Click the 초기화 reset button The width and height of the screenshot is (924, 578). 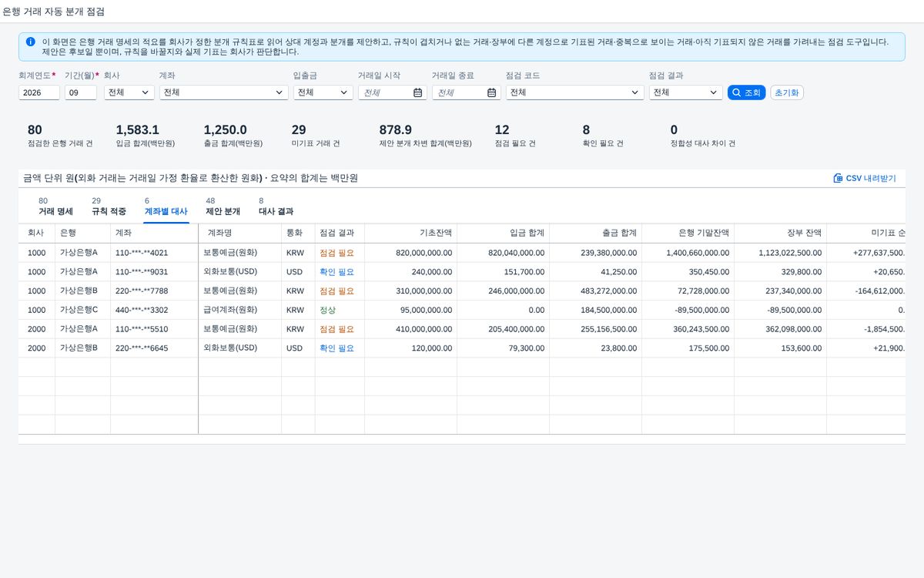pos(787,92)
